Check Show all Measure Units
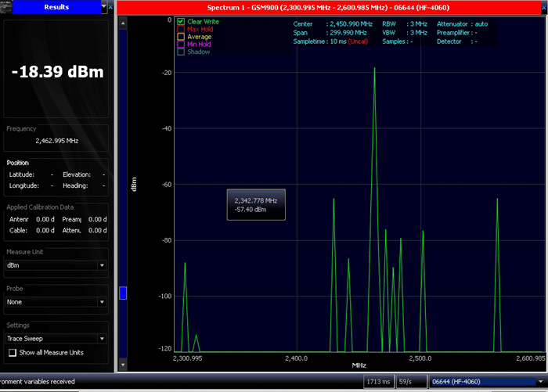The width and height of the screenshot is (548, 392). pos(13,353)
